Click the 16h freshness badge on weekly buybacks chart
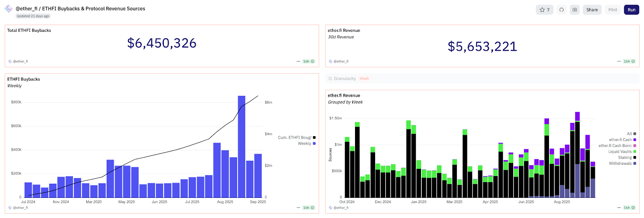 (x=308, y=208)
